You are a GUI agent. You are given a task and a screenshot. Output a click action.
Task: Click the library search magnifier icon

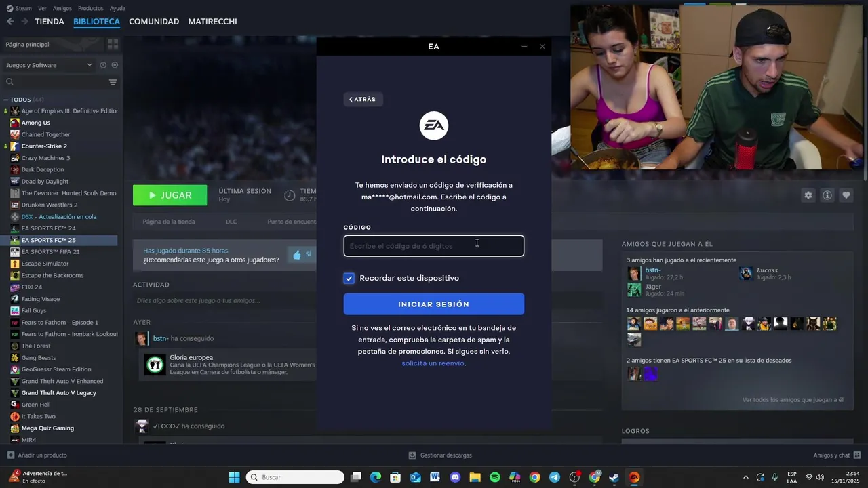9,82
